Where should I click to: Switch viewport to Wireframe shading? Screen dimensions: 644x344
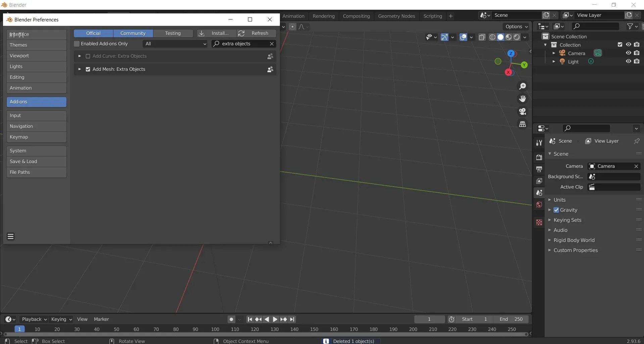pos(493,37)
